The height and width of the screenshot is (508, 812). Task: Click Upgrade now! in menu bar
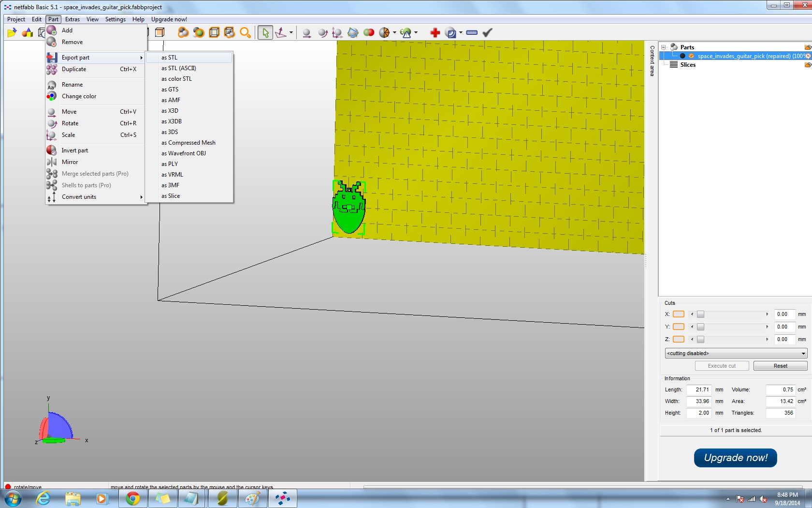point(169,19)
